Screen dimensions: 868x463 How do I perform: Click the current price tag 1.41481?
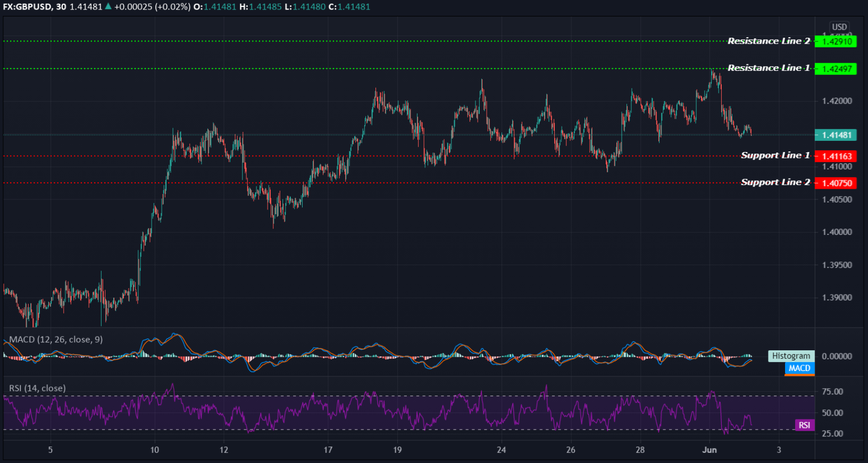pyautogui.click(x=836, y=135)
